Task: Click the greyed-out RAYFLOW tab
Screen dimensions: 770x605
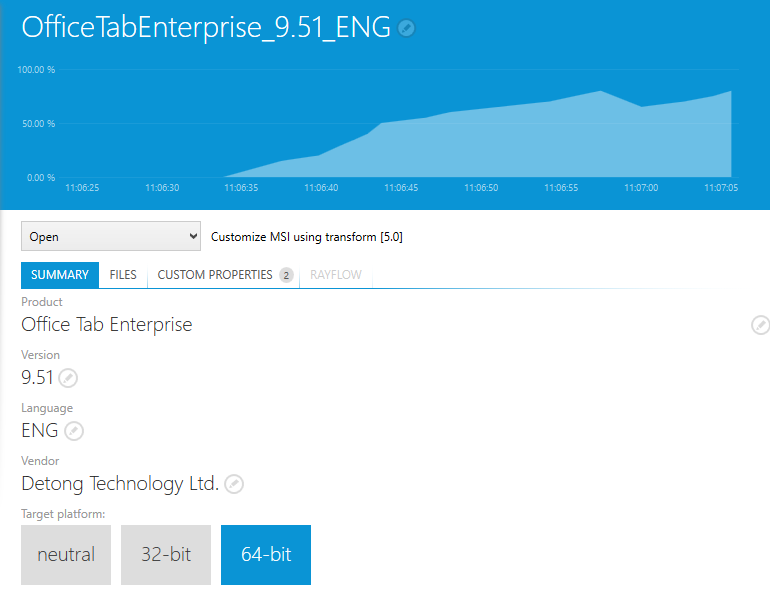Action: [336, 275]
